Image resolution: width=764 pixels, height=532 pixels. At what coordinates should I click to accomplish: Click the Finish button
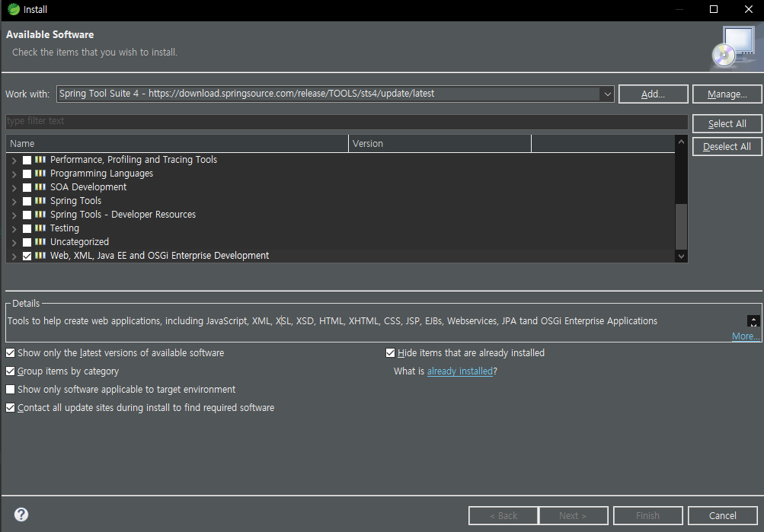coord(647,515)
